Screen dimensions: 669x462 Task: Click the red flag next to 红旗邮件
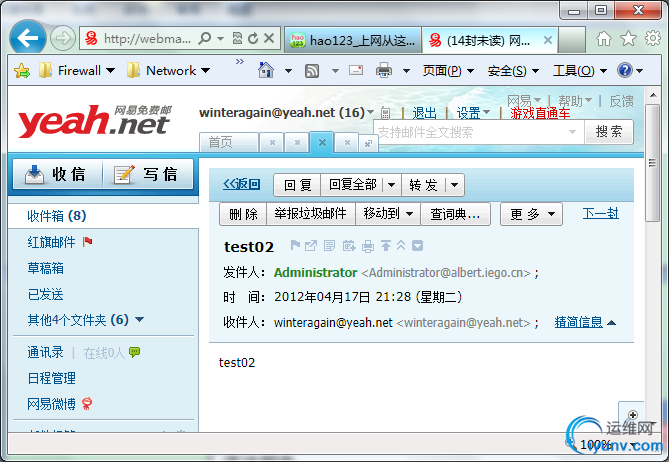(x=88, y=242)
